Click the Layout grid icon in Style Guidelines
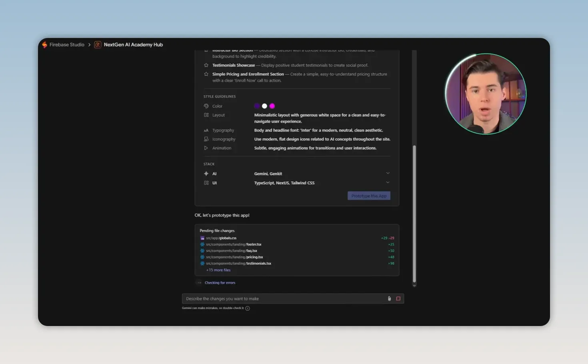Image resolution: width=588 pixels, height=364 pixels. pos(206,115)
